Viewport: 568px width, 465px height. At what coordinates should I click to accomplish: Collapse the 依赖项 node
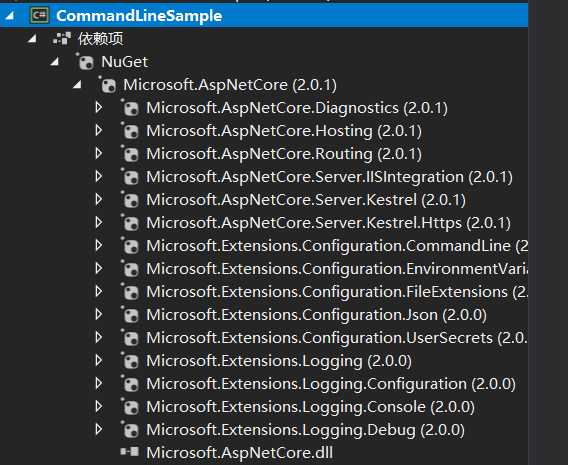(33, 38)
